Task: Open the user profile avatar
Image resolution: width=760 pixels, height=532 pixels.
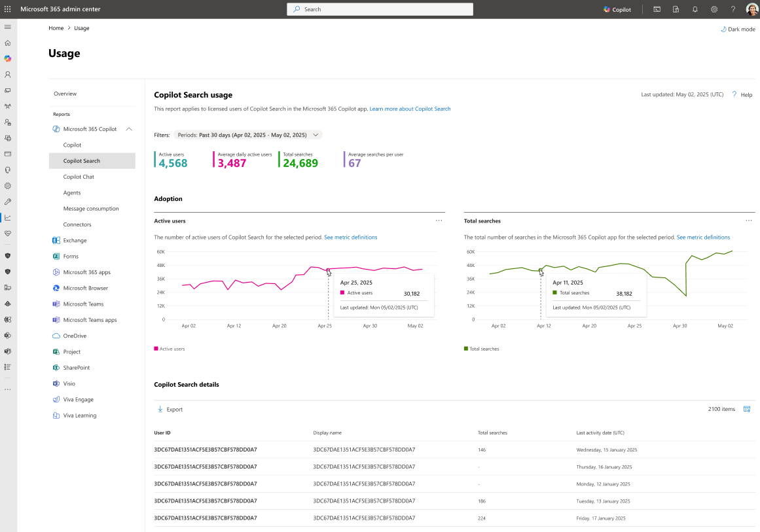Action: pyautogui.click(x=751, y=9)
